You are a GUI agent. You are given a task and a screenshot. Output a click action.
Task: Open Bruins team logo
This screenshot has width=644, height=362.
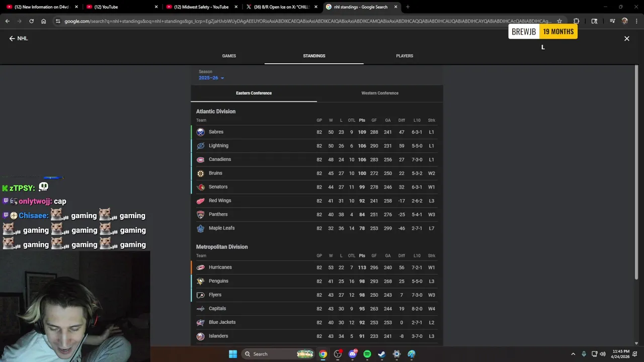tap(200, 173)
